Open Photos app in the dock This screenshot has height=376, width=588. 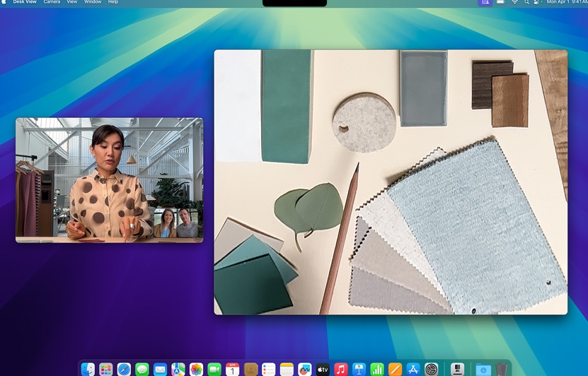[x=196, y=370]
